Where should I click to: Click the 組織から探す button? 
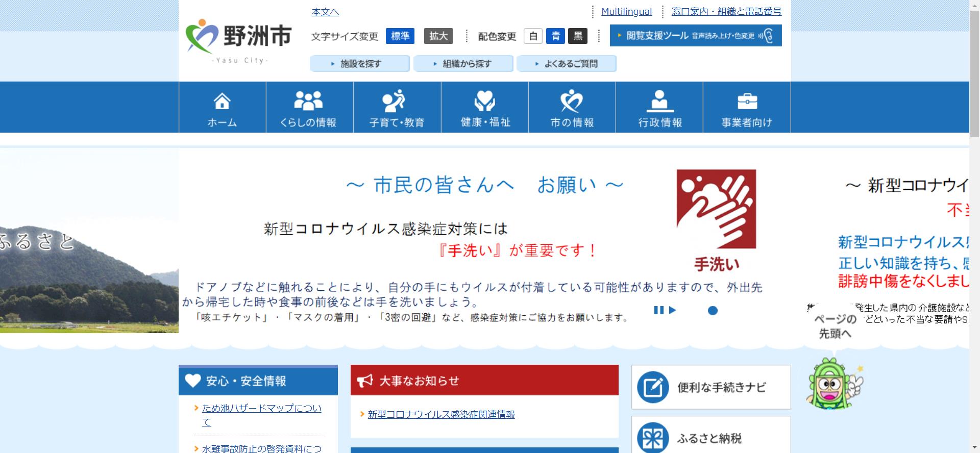(463, 64)
